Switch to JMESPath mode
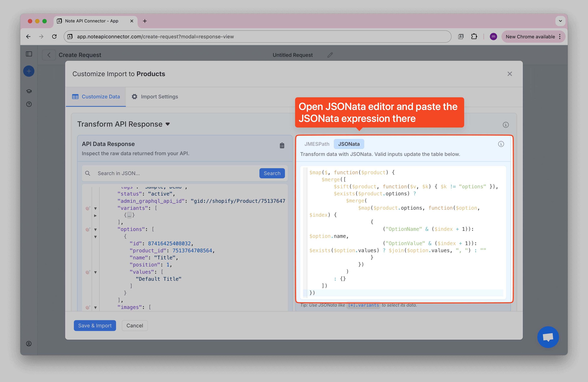Screen dimensions: 588x382 click(x=317, y=144)
